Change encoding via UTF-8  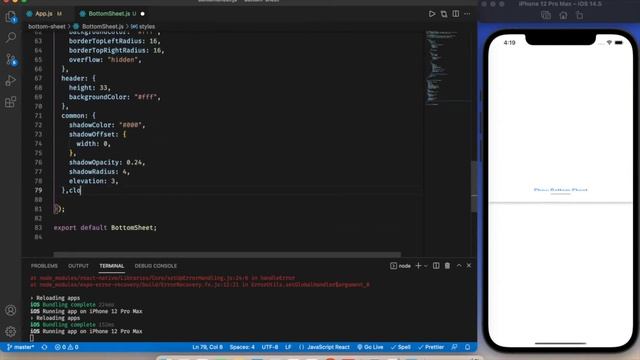(270, 347)
